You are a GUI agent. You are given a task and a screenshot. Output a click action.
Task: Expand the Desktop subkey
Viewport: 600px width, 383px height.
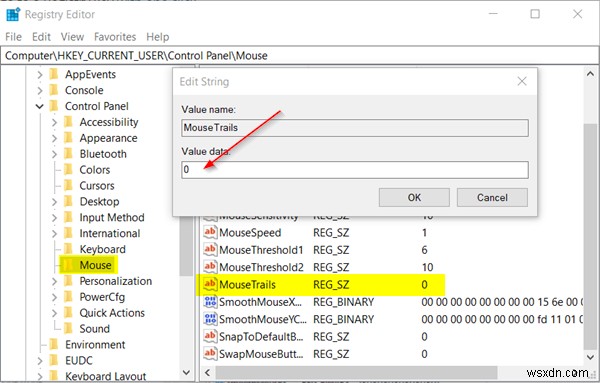tap(54, 202)
